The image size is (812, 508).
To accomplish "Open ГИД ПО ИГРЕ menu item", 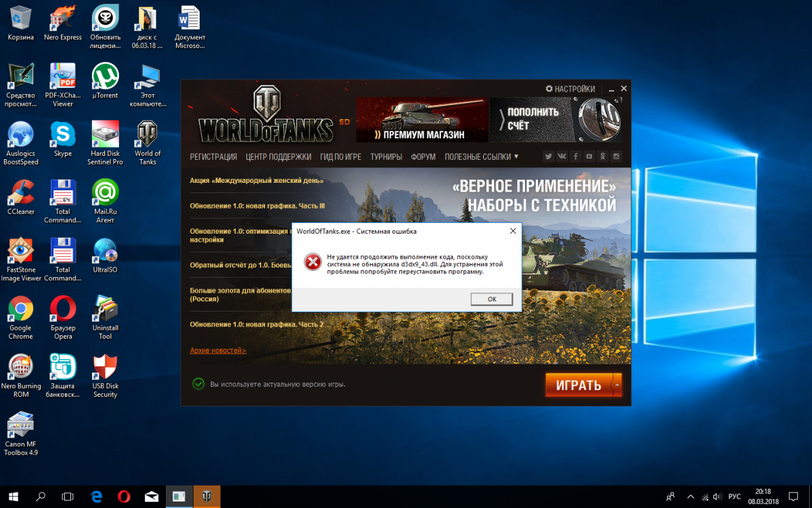I will (x=340, y=156).
